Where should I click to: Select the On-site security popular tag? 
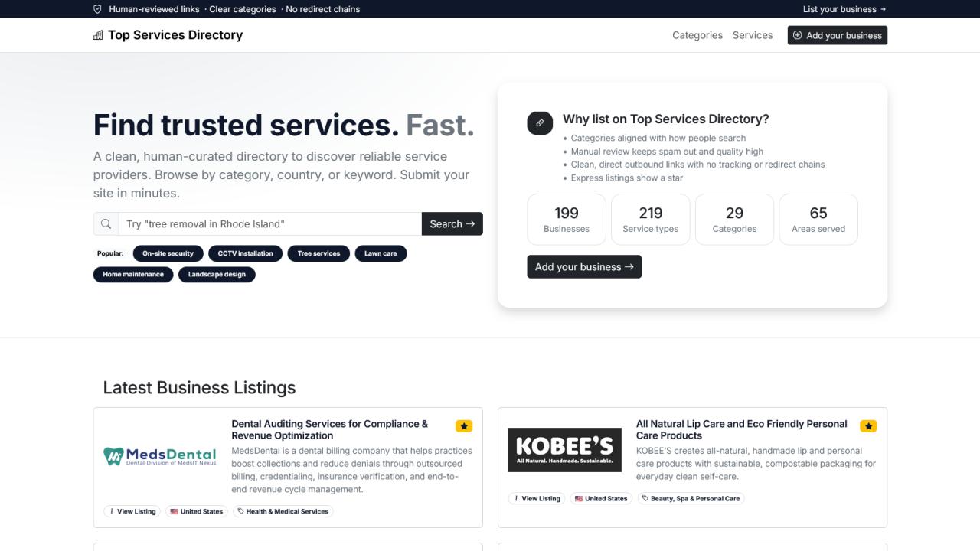point(168,253)
